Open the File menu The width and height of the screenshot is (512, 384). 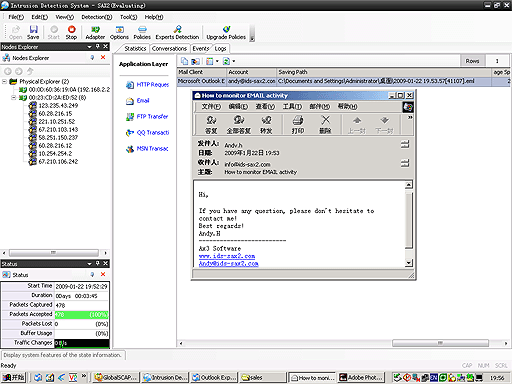pyautogui.click(x=16, y=17)
